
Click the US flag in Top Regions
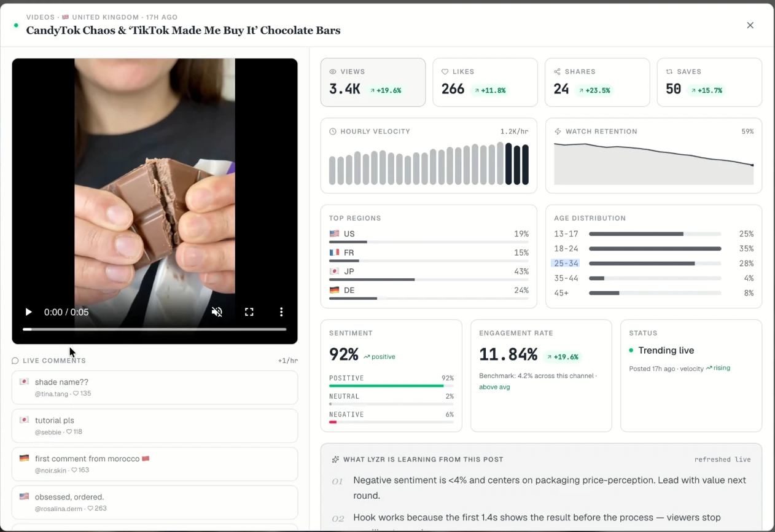334,234
